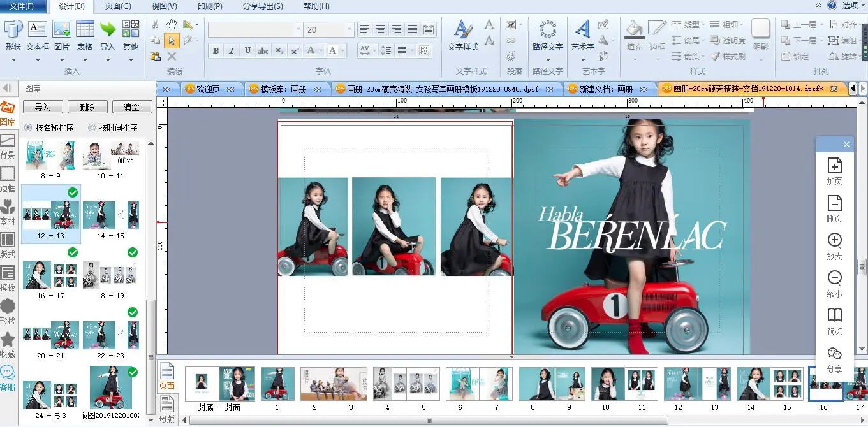
Task: Click the Bold formatting button
Action: tap(216, 51)
